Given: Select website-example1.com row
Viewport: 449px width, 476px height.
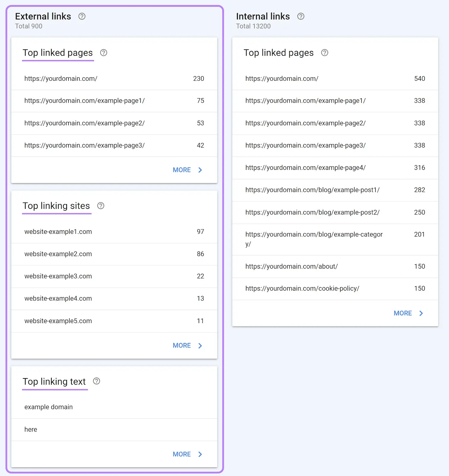Looking at the screenshot, I should pos(114,232).
